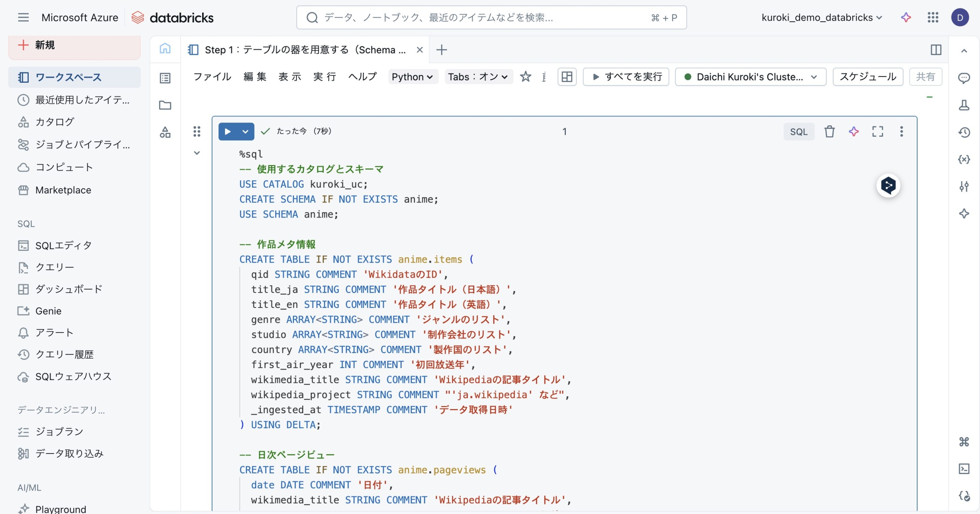980x514 pixels.
Task: Collapse the cell with the chevron
Action: [x=197, y=153]
